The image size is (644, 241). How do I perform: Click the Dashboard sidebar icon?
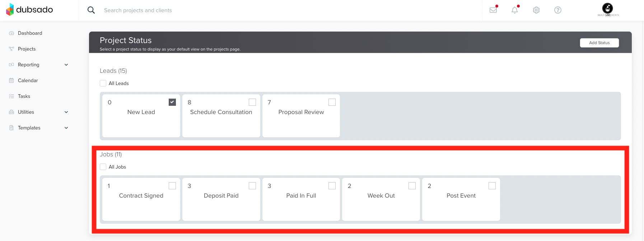pyautogui.click(x=11, y=33)
